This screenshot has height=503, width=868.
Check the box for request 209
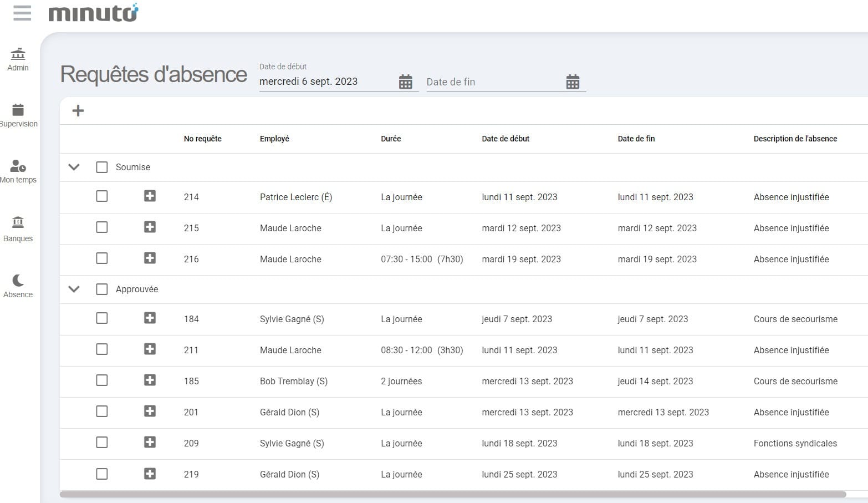coord(102,443)
